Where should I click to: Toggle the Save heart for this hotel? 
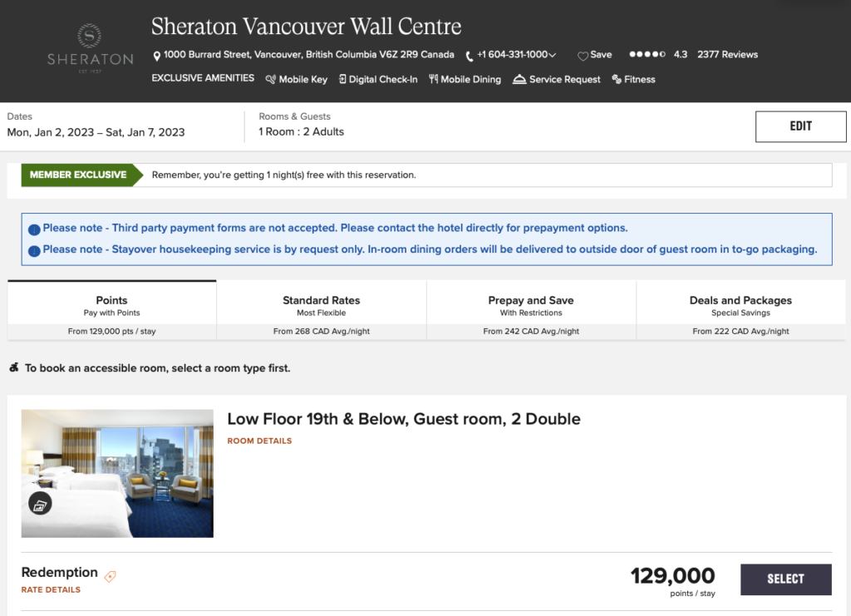pyautogui.click(x=582, y=54)
